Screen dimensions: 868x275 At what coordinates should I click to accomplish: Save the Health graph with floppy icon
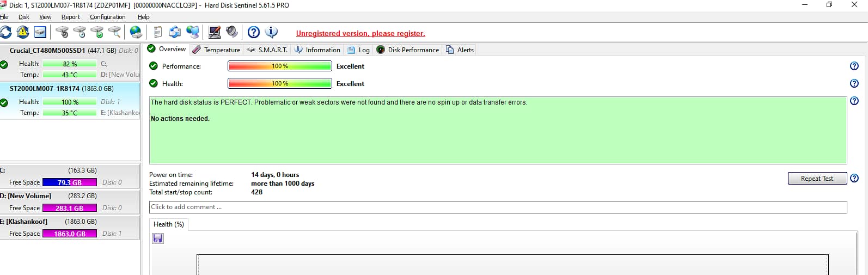tap(158, 238)
